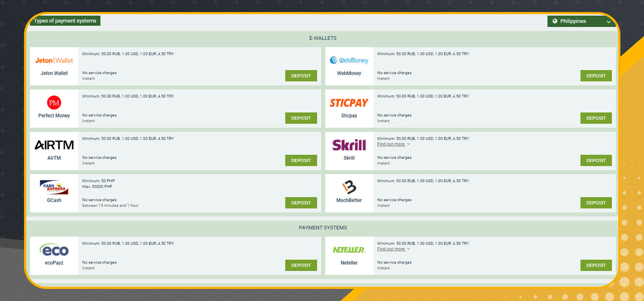Click the globe icon beside Philippines

(555, 21)
